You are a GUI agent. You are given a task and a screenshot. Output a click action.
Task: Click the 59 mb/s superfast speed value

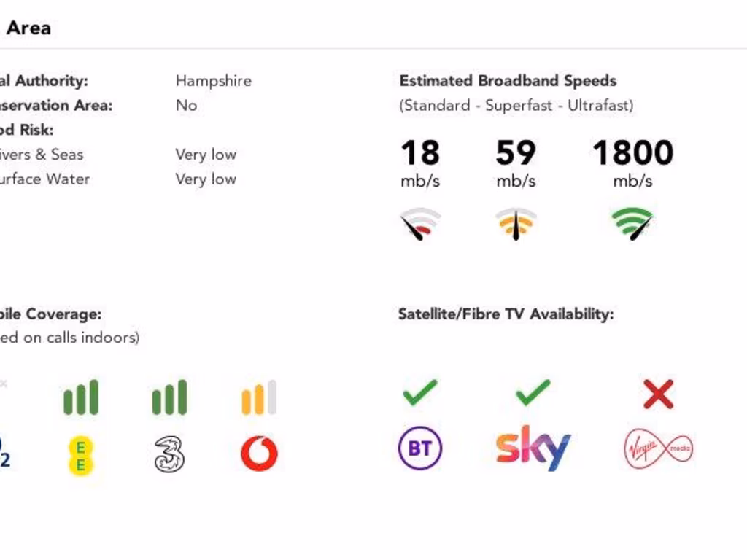pos(516,153)
